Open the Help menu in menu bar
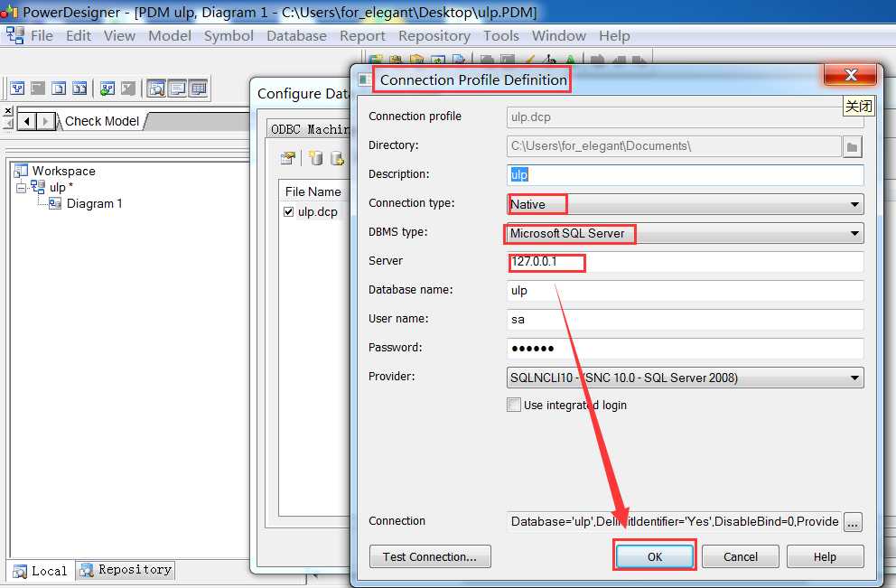Viewport: 896px width, 588px height. pos(614,35)
